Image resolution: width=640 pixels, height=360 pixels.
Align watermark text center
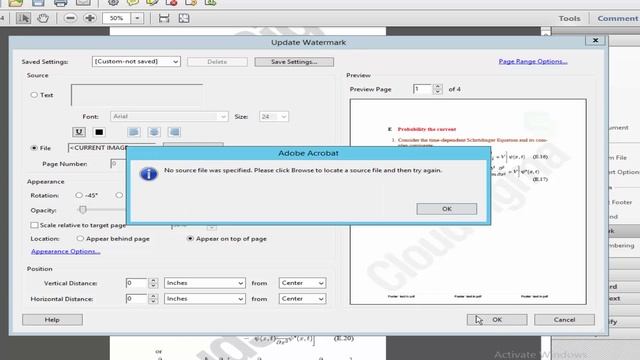pyautogui.click(x=154, y=132)
